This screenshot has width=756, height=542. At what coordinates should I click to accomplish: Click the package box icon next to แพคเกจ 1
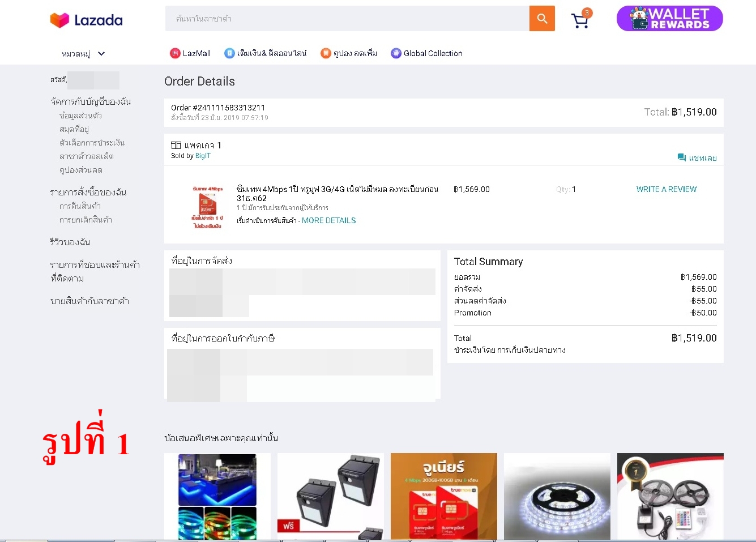[176, 146]
